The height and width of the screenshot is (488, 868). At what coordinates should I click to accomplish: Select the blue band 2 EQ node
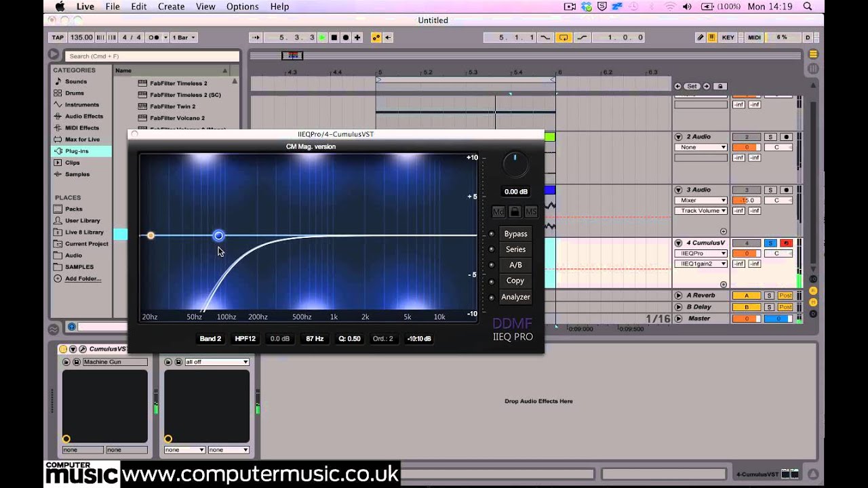(x=218, y=235)
